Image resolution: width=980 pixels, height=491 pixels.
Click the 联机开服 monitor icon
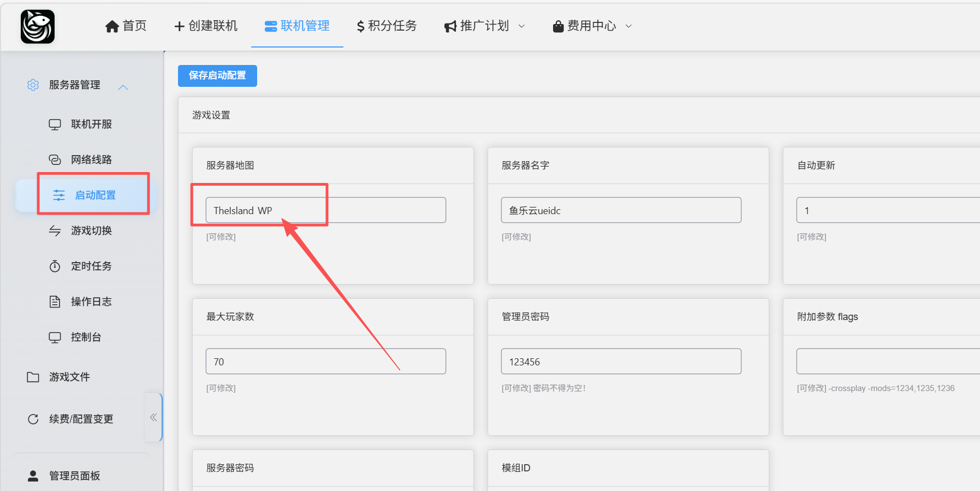click(x=55, y=125)
